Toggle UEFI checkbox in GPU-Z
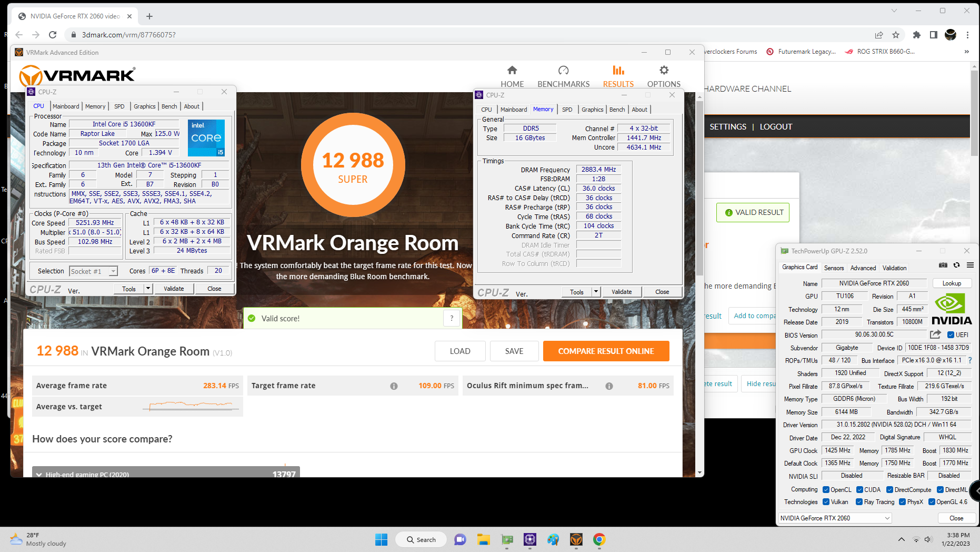The height and width of the screenshot is (552, 980). 951,335
